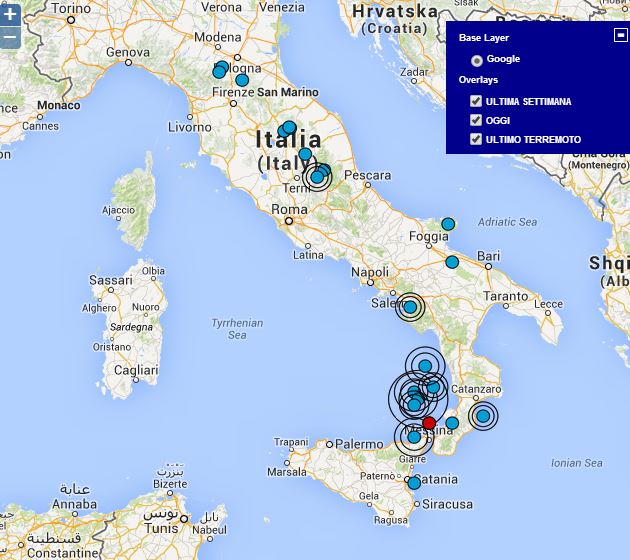The image size is (630, 560).
Task: Click the Roma city label
Action: pos(289,209)
